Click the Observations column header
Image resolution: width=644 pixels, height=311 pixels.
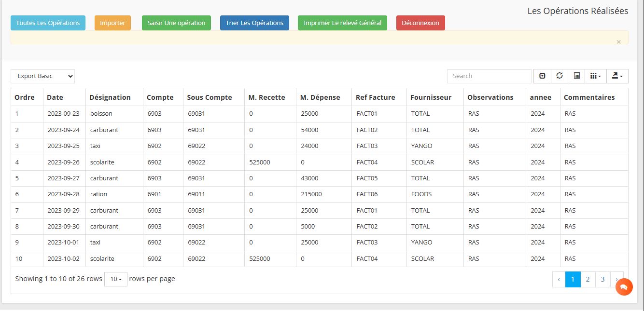click(495, 97)
